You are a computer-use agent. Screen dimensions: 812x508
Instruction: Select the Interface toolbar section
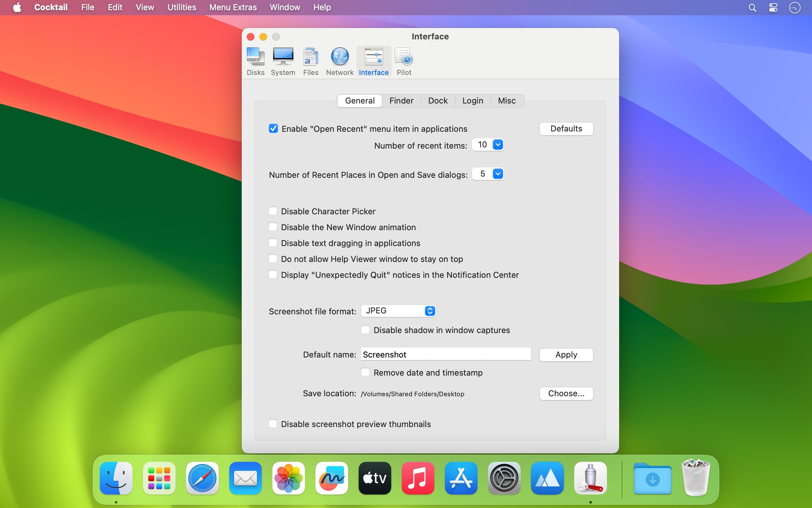pyautogui.click(x=373, y=62)
